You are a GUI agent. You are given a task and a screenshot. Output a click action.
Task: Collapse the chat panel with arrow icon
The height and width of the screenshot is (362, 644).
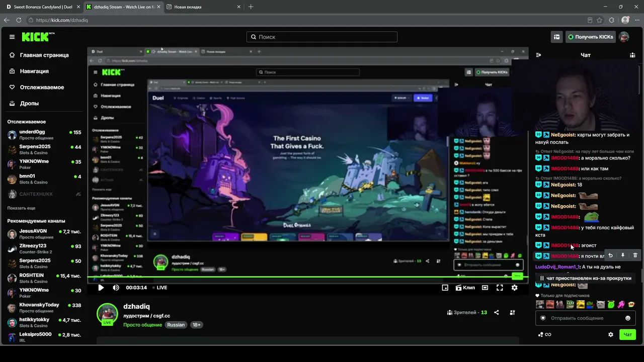click(538, 55)
